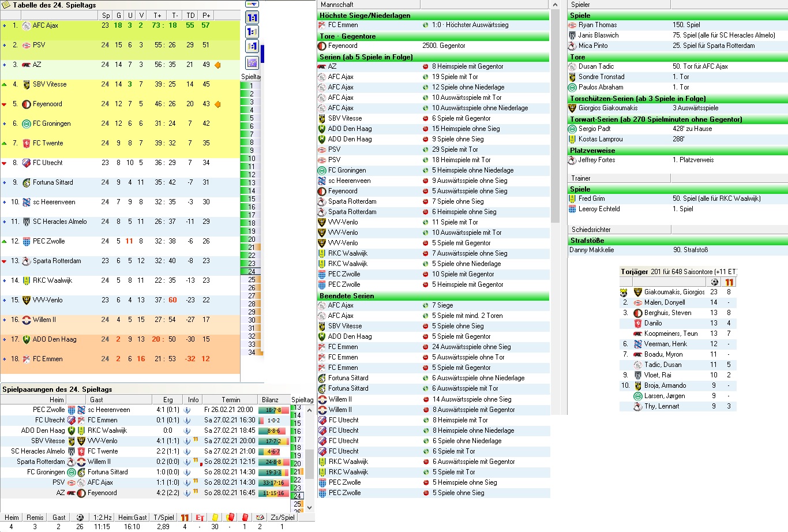The height and width of the screenshot is (532, 788).
Task: Open the table progression chart icon
Action: [252, 62]
